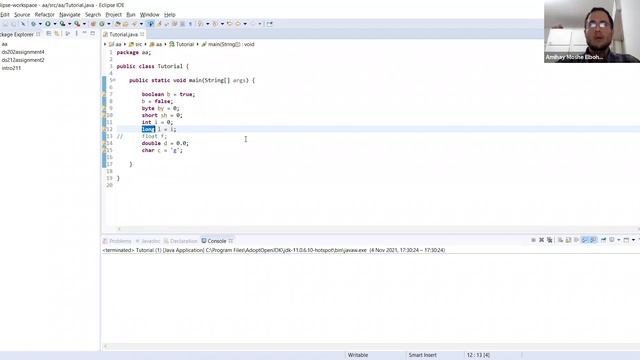The image size is (640, 360).
Task: Click main(String[]) in the breadcrumb
Action: 228,44
